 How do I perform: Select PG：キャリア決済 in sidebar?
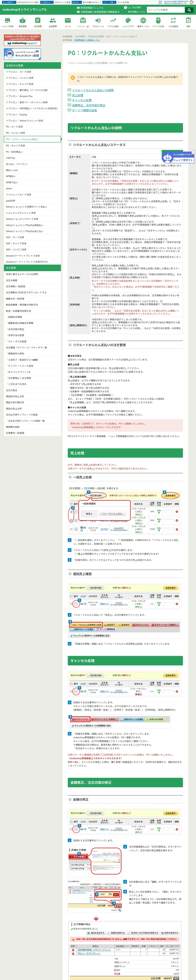pos(32,145)
